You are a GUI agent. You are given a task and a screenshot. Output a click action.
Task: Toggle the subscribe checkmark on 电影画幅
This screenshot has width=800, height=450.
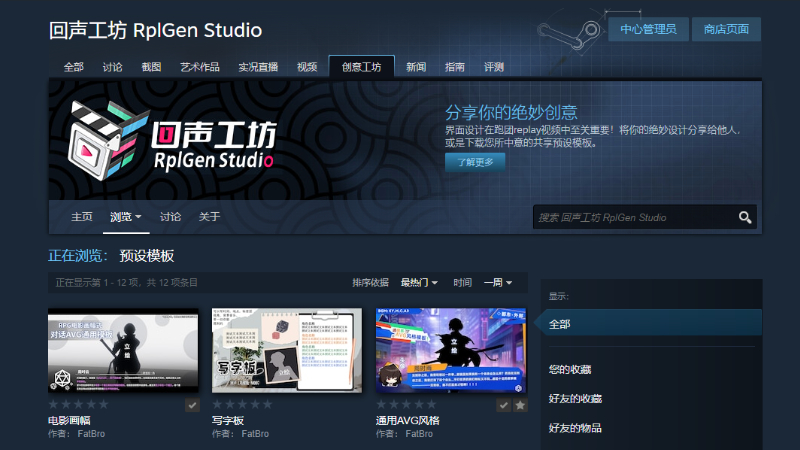(192, 405)
